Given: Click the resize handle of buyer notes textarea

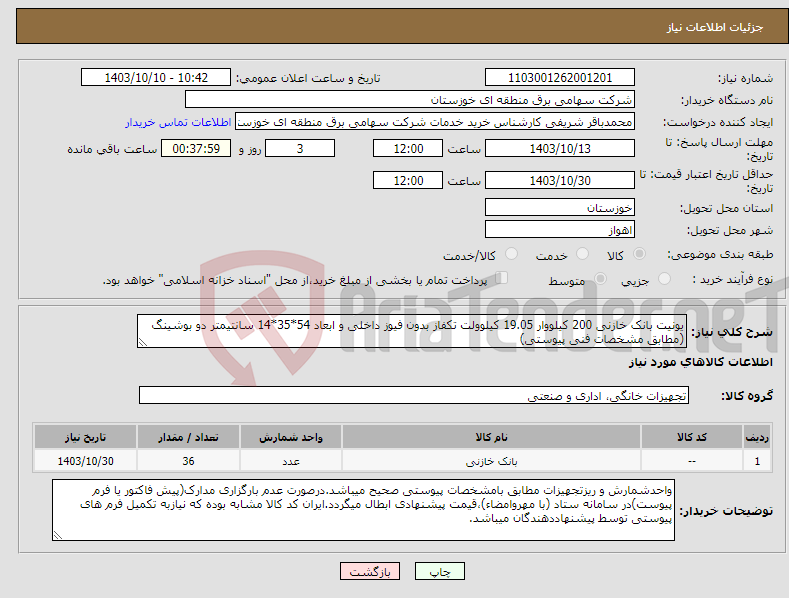Looking at the screenshot, I should pyautogui.click(x=58, y=536).
